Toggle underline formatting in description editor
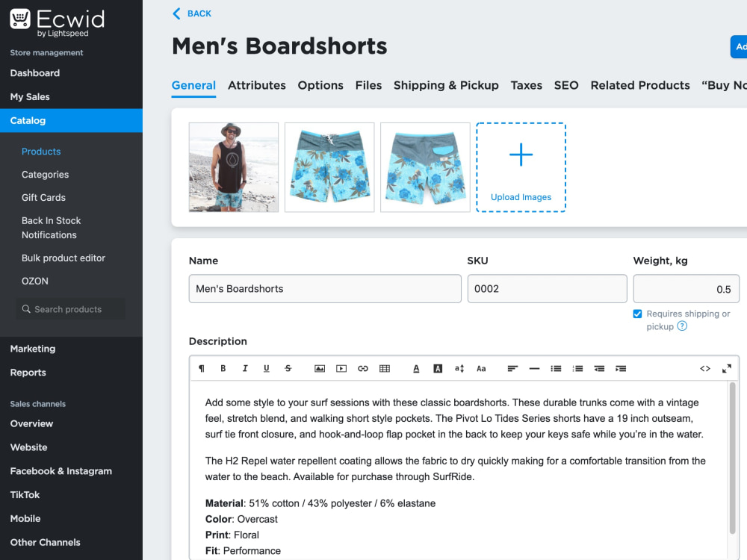The image size is (747, 560). click(267, 369)
